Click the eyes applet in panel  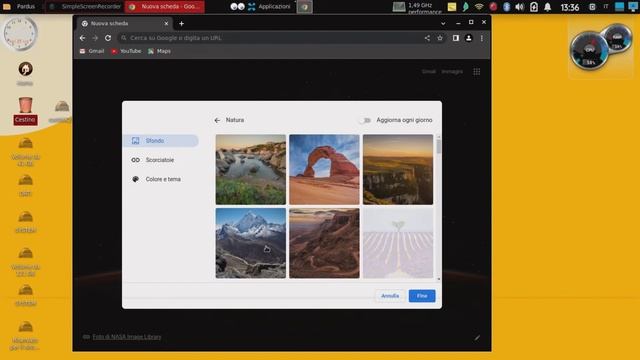[238, 7]
